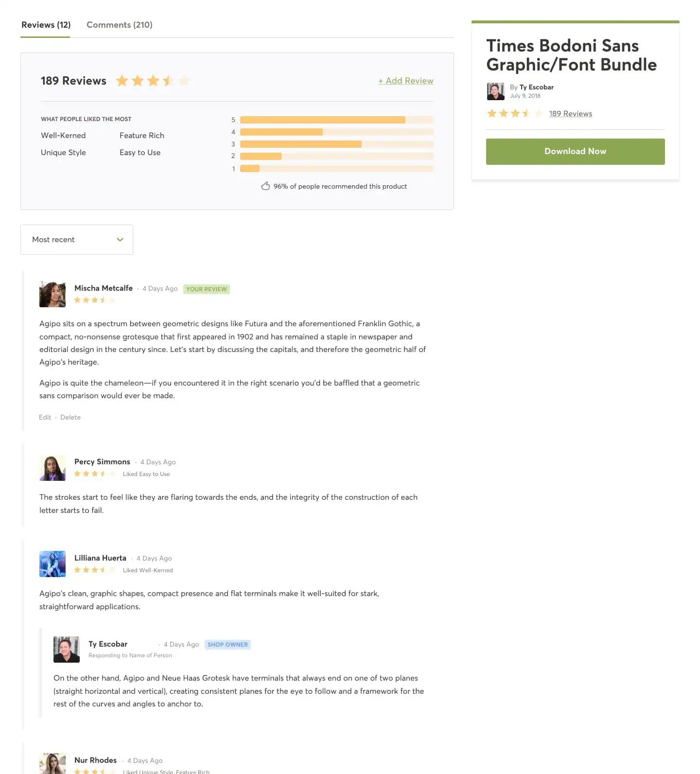Screen dimensions: 700x774
Task: Switch to the Comments (210) tab
Action: click(119, 24)
